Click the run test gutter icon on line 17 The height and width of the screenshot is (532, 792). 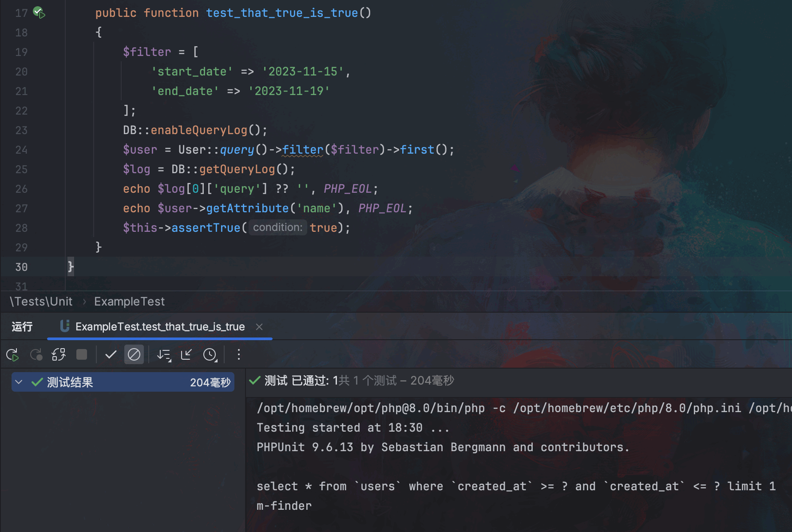pos(39,12)
